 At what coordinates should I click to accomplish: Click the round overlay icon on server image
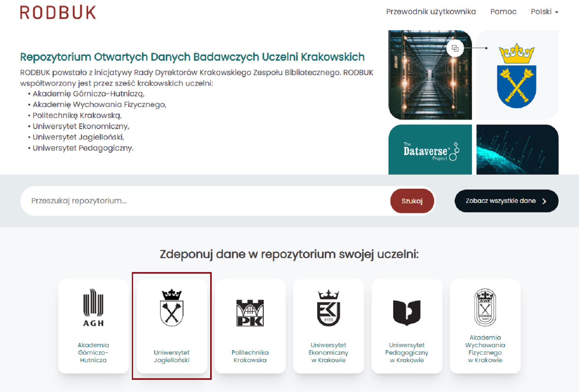point(455,48)
